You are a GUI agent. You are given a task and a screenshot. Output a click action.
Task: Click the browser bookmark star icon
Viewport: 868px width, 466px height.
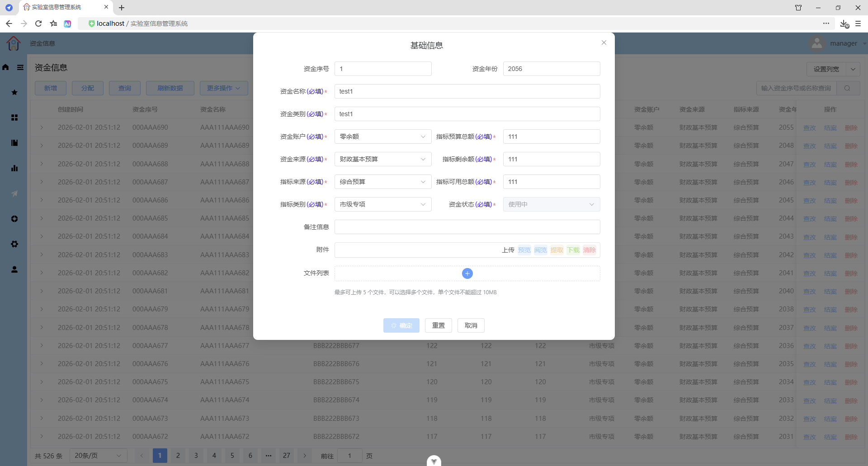coord(53,24)
